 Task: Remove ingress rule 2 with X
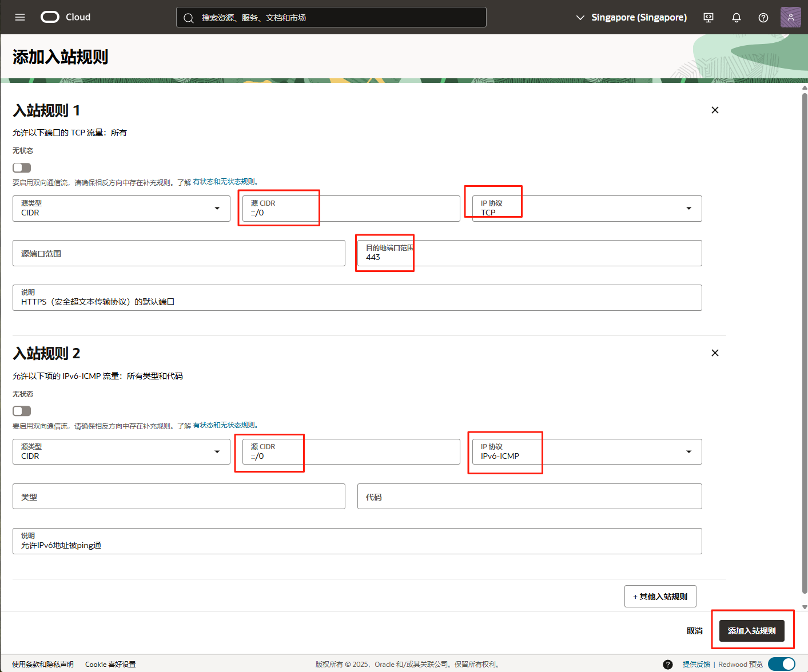click(x=715, y=353)
